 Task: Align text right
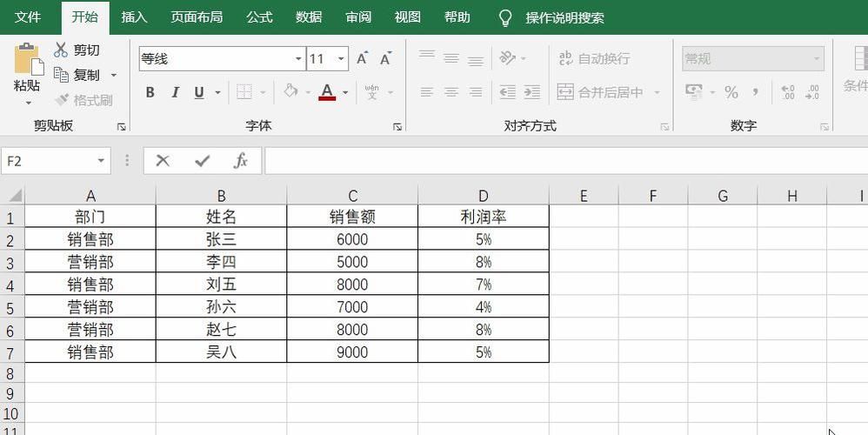pyautogui.click(x=476, y=92)
